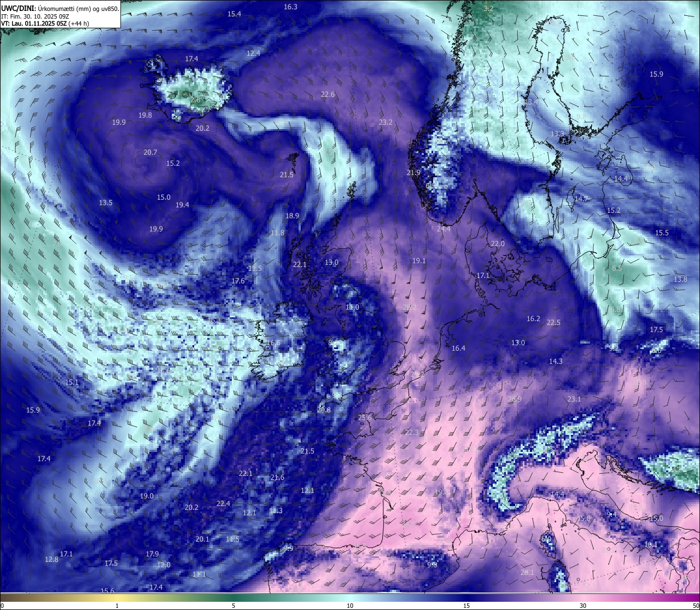Image resolution: width=700 pixels, height=610 pixels.
Task: Click the 22.4 value on the map
Action: pos(223,504)
